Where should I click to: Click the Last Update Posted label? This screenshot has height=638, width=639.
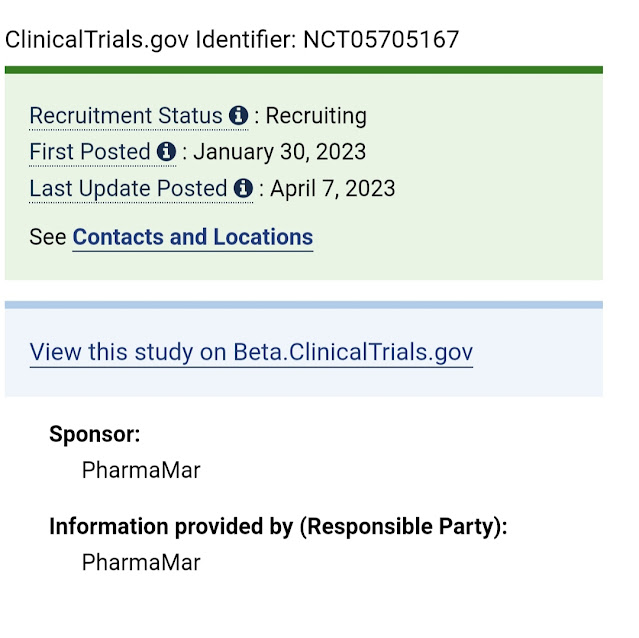pos(128,188)
